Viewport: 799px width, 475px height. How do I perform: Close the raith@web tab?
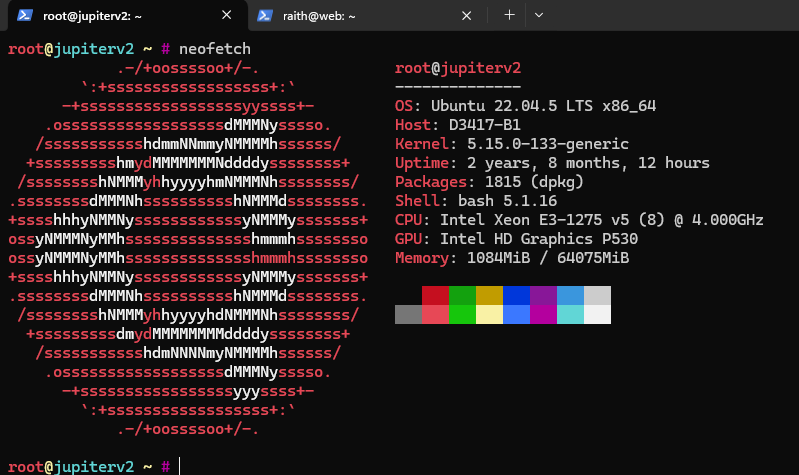click(x=465, y=15)
